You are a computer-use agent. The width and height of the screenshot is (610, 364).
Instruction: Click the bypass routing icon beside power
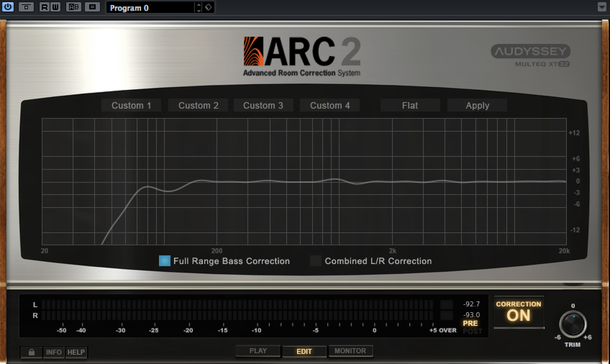pos(26,7)
